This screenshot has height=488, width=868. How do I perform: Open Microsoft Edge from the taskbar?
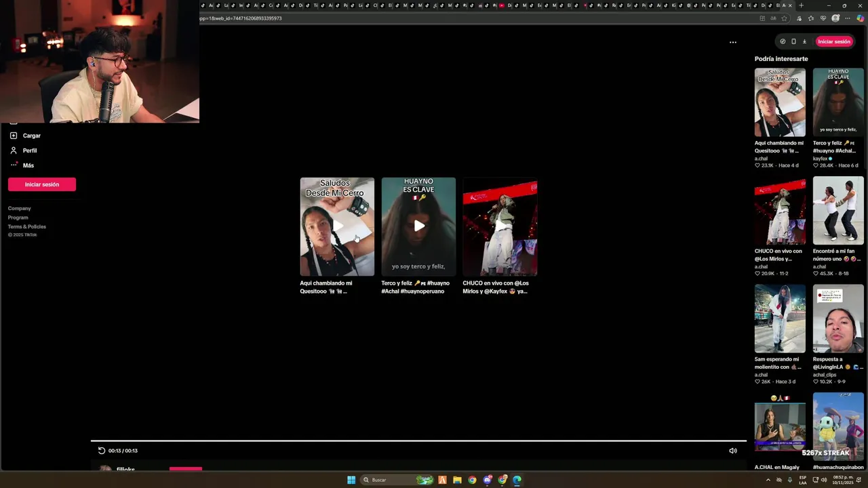[x=517, y=480]
